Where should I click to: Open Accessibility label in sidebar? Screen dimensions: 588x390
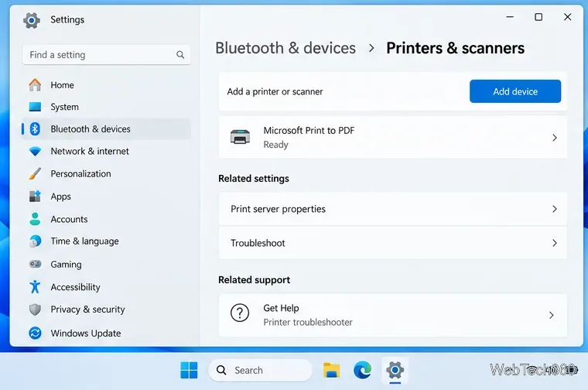point(75,287)
